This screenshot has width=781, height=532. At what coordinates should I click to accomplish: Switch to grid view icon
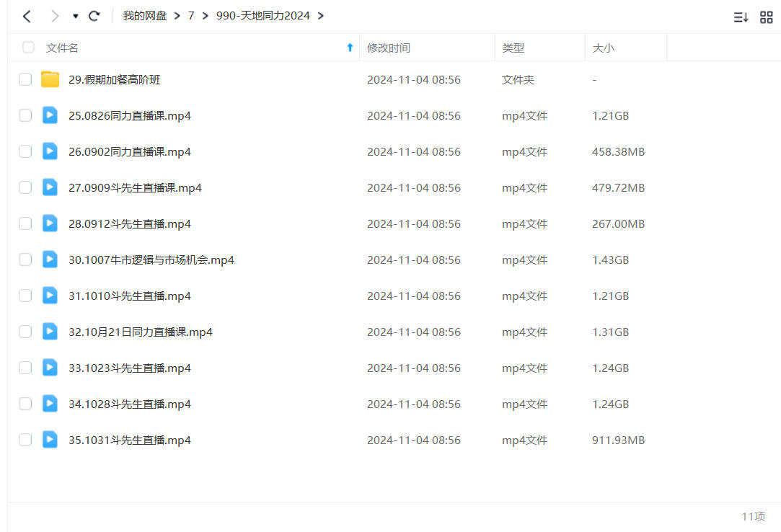click(x=766, y=17)
